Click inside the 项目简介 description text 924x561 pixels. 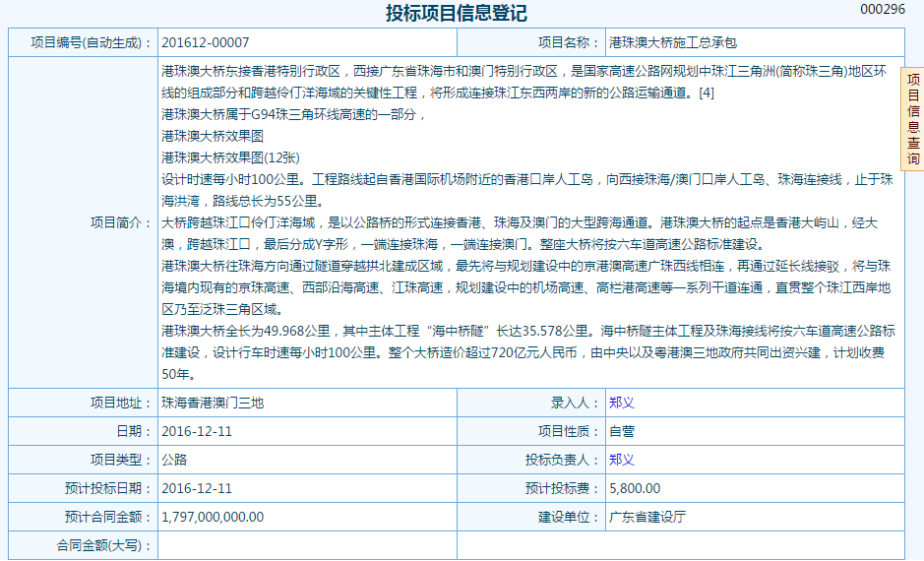point(528,221)
